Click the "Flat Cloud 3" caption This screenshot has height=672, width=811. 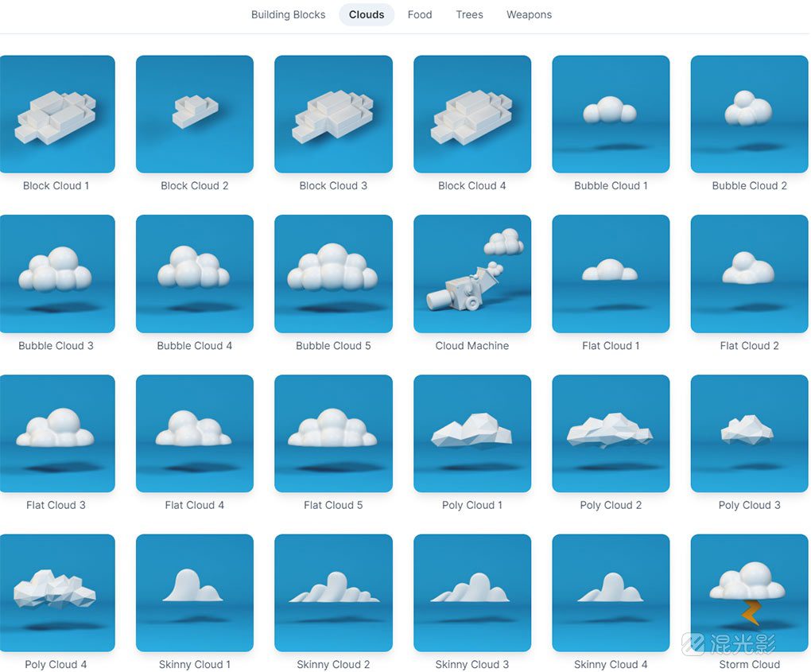(56, 505)
